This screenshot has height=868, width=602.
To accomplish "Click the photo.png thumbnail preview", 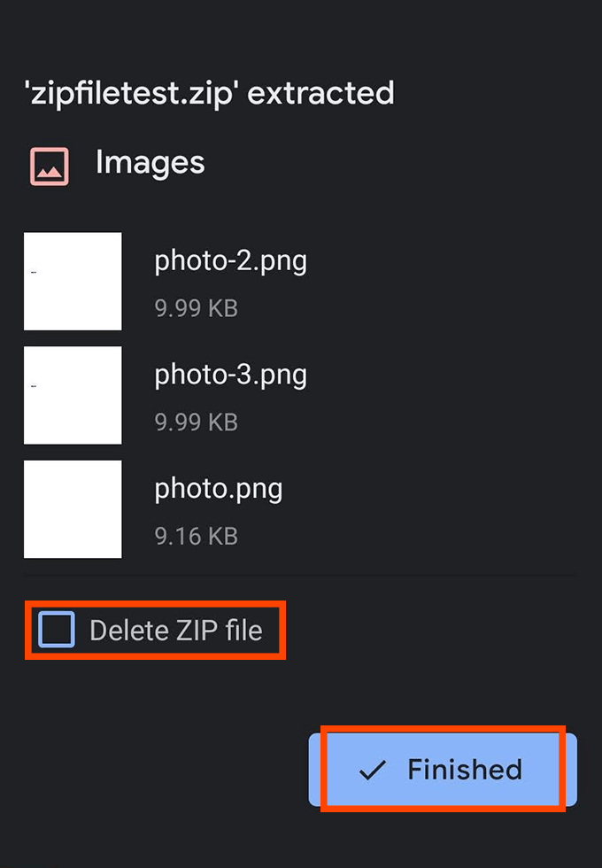I will (x=73, y=509).
